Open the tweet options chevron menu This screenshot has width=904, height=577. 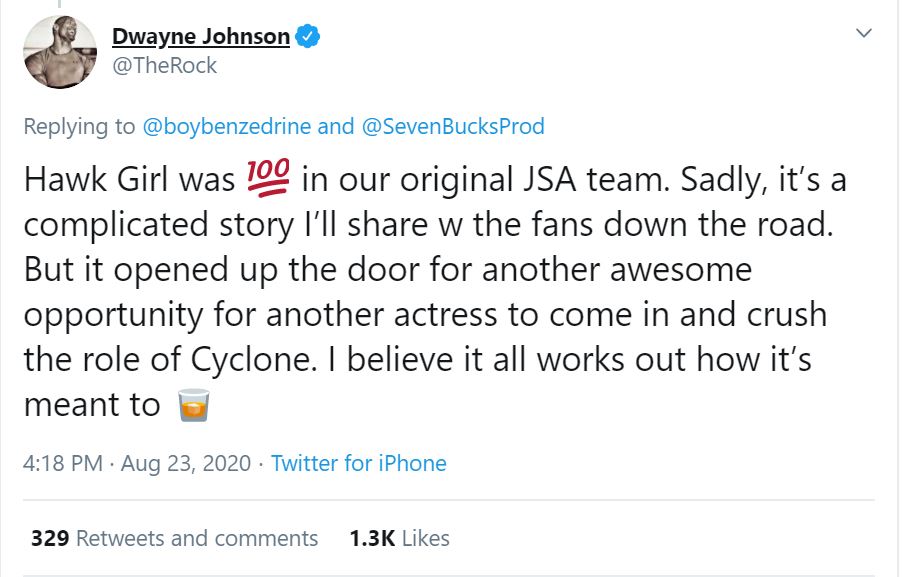[863, 34]
